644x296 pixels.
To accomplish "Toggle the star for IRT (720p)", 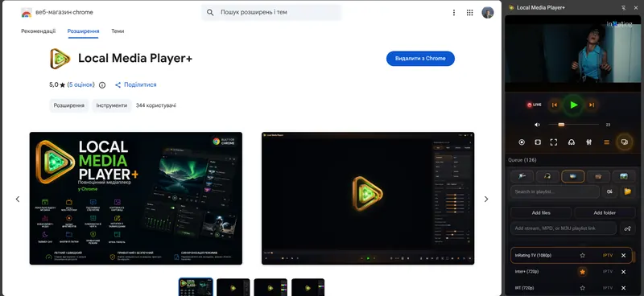I will click(x=582, y=288).
